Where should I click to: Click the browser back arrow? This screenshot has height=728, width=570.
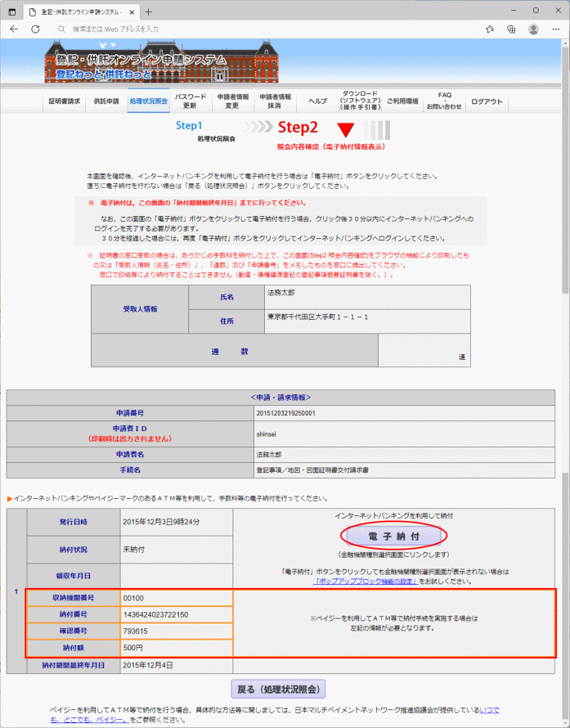click(14, 29)
